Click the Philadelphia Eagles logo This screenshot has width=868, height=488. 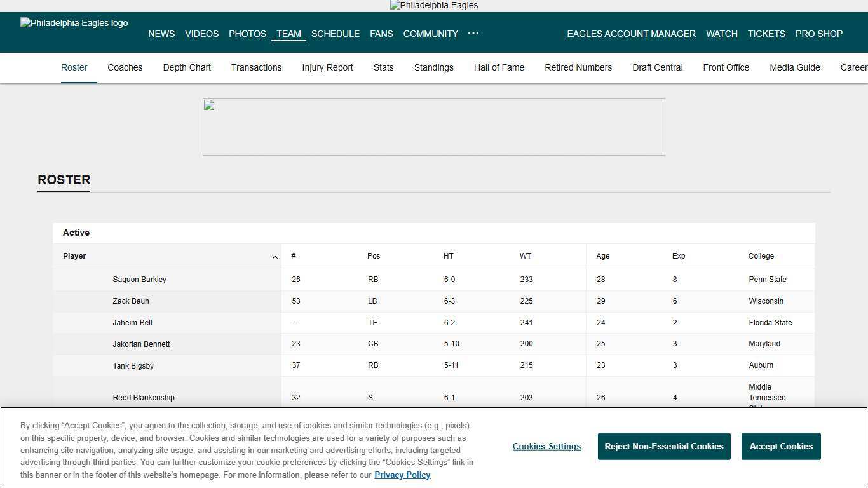click(x=74, y=23)
